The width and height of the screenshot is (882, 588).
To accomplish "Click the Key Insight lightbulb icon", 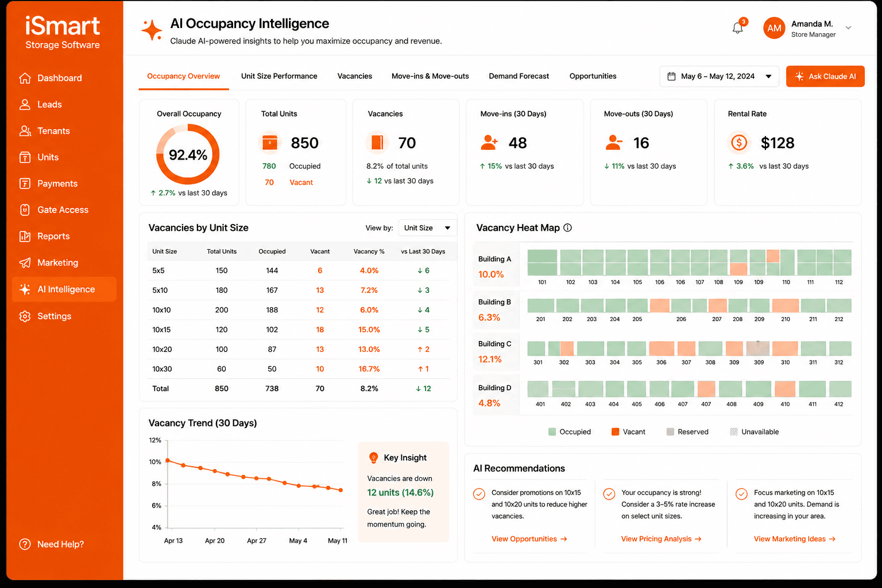I will point(373,458).
